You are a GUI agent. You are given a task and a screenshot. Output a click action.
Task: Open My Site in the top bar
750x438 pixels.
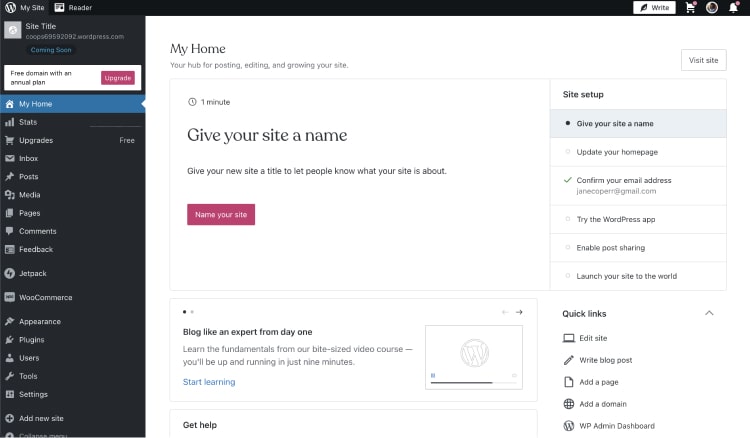pyautogui.click(x=25, y=8)
